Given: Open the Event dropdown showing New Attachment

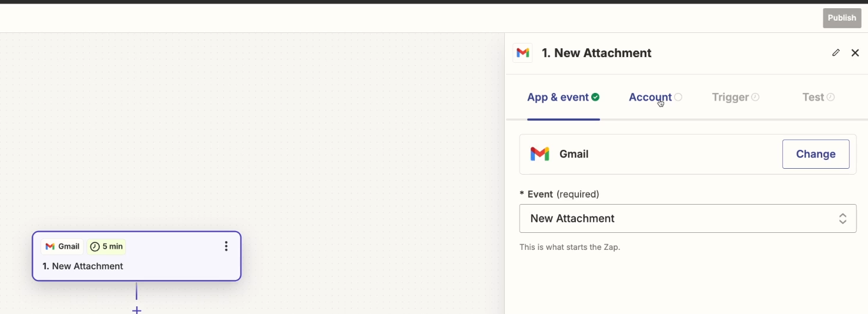Looking at the screenshot, I should click(688, 219).
